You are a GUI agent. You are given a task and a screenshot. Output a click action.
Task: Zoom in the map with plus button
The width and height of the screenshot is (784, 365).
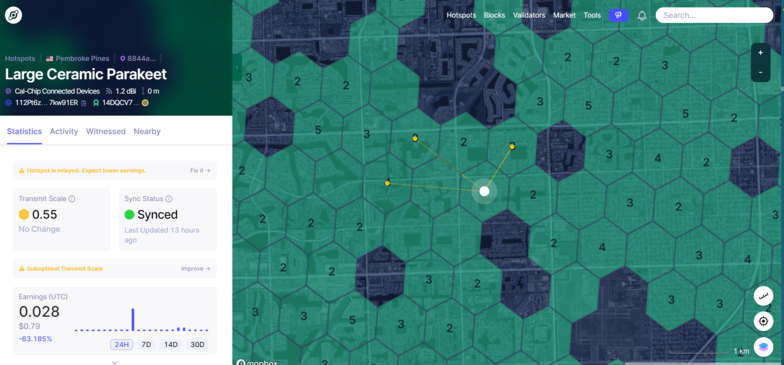click(760, 53)
